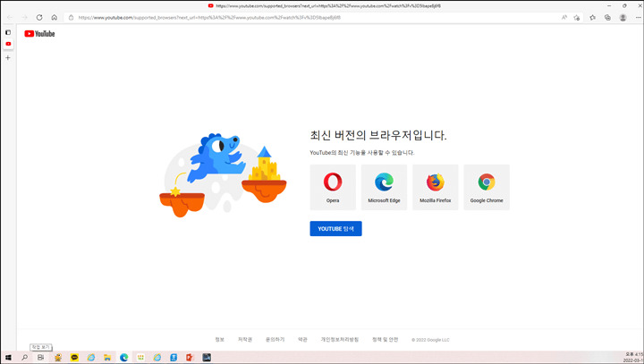Select the Mozilla Firefox browser tile
This screenshot has height=364, width=644.
click(436, 187)
